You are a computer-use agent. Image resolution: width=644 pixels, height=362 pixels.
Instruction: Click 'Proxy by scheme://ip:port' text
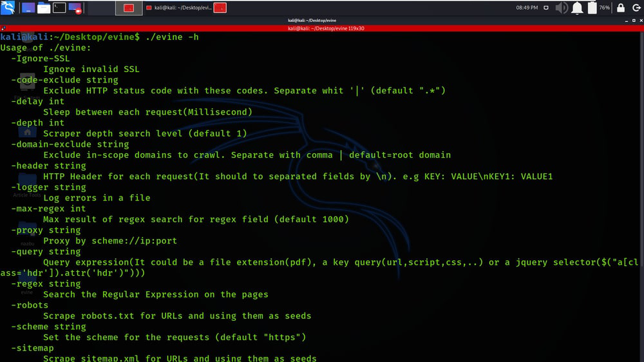point(110,241)
